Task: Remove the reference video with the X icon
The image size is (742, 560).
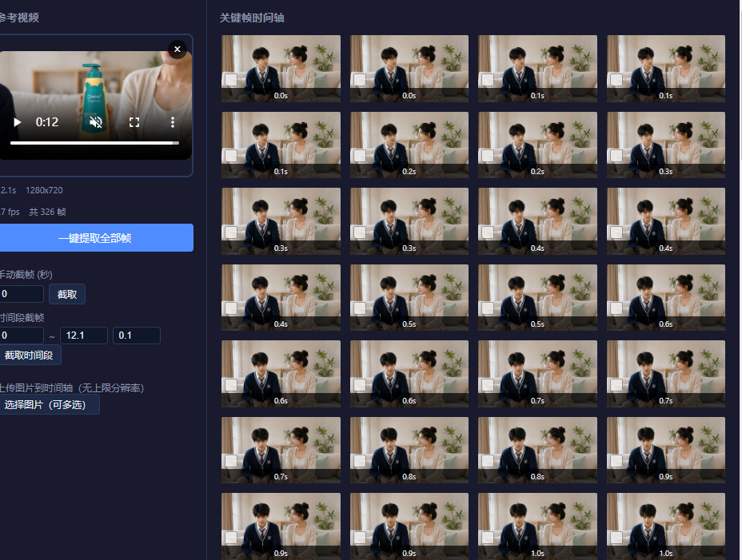Action: click(x=178, y=50)
